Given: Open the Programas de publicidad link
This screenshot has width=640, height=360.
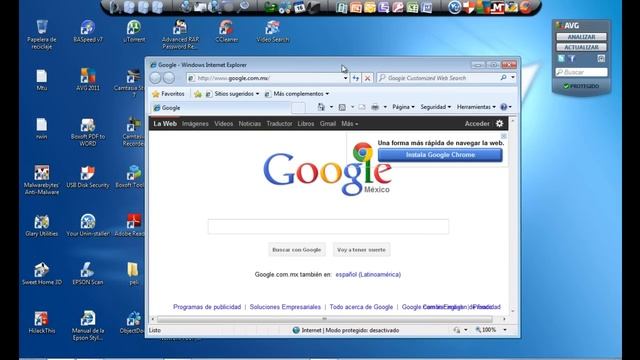Looking at the screenshot, I should click(207, 307).
